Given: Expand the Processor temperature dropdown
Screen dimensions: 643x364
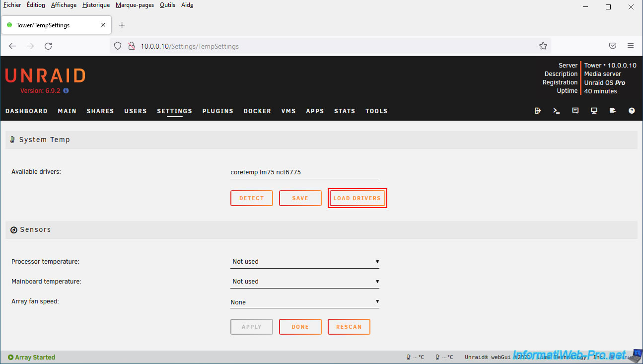Looking at the screenshot, I should (x=304, y=261).
